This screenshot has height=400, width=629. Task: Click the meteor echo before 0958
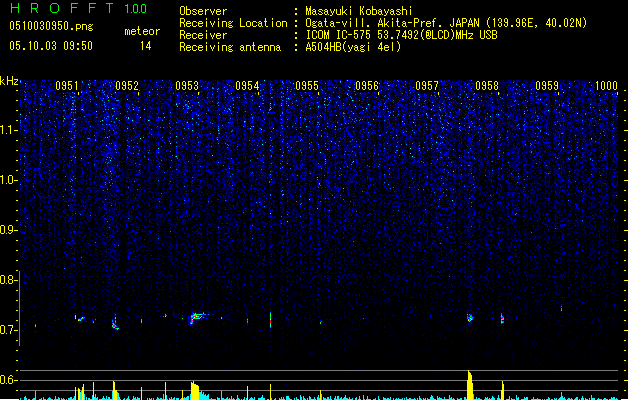coord(470,317)
